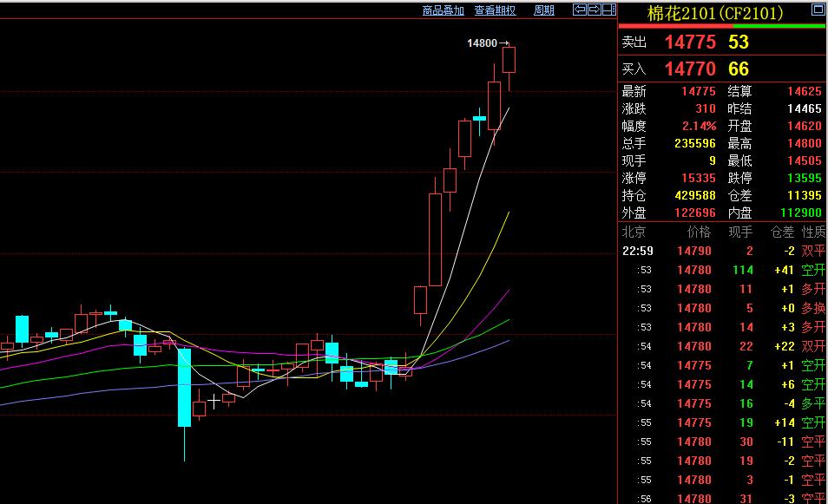Select the 开盘 value 14620
Image resolution: width=828 pixels, height=504 pixels.
tap(805, 126)
